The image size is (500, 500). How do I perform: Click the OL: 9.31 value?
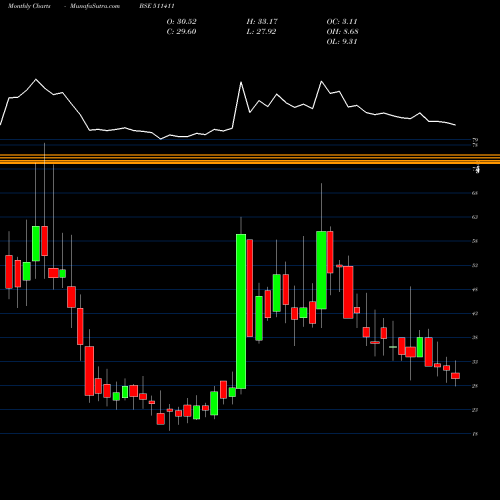click(342, 42)
